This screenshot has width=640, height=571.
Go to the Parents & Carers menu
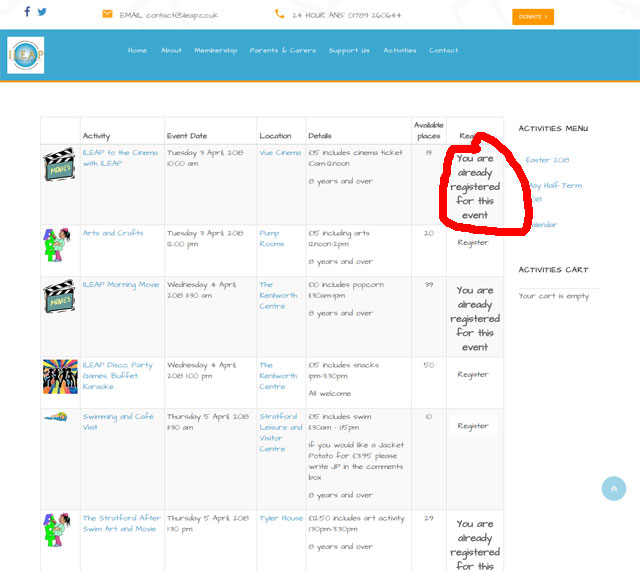283,51
